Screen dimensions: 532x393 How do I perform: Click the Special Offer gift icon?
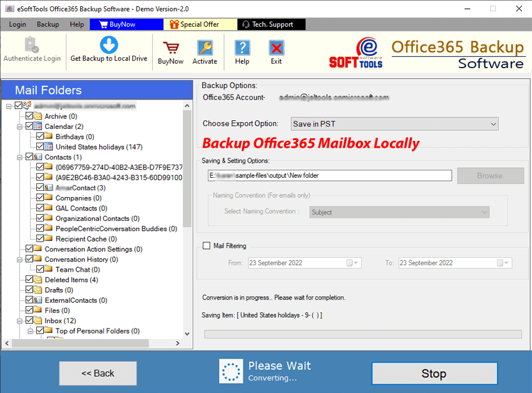tap(173, 24)
